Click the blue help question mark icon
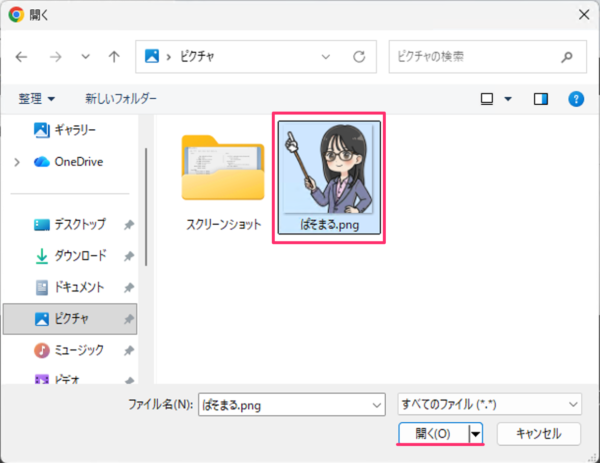 point(575,99)
